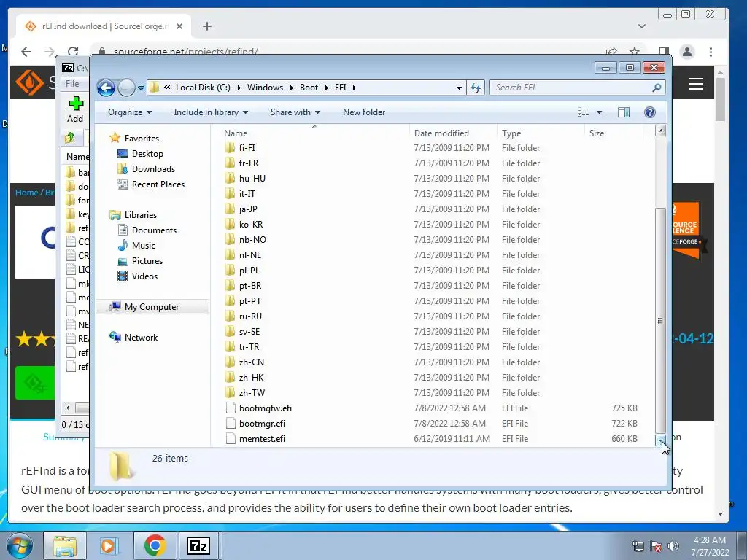Select the zh-TW folder icon
This screenshot has width=747, height=560.
[230, 393]
